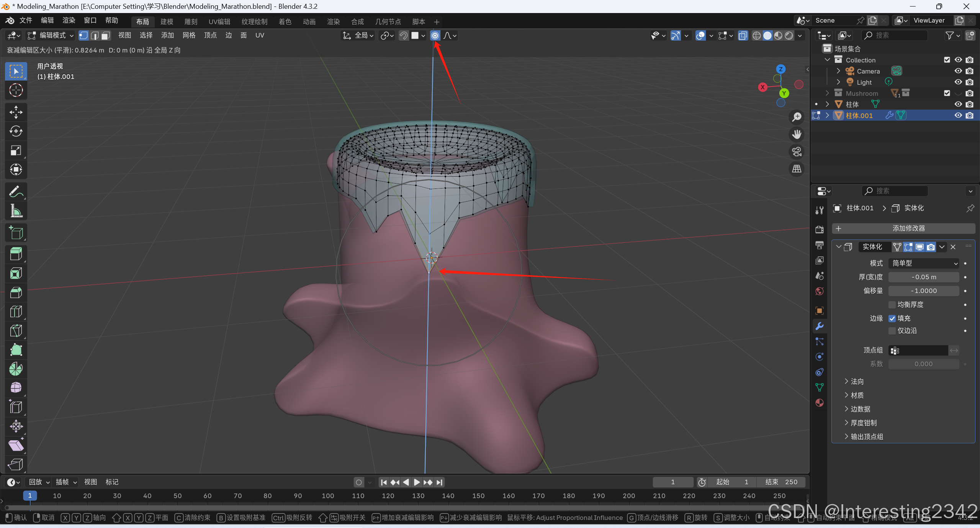This screenshot has height=528, width=980.
Task: Activate the Annotate pencil tool
Action: [x=16, y=192]
